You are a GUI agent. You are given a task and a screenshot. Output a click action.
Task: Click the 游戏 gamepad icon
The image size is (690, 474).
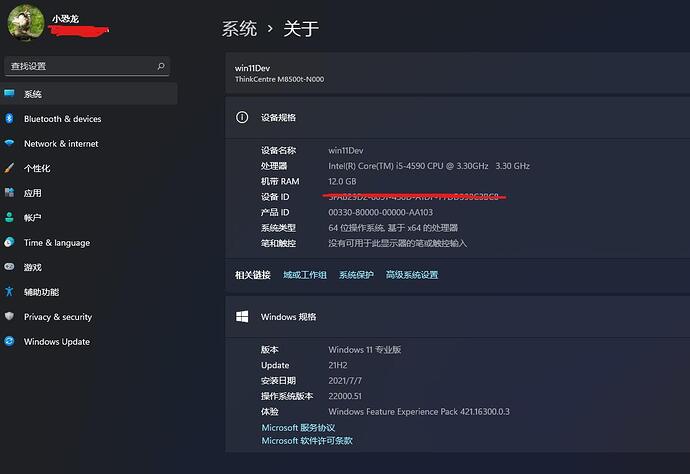(9, 267)
